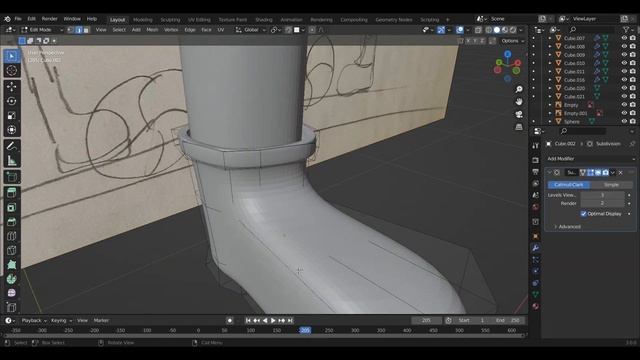
Task: Select the Loop Cut tool
Action: tap(11, 236)
